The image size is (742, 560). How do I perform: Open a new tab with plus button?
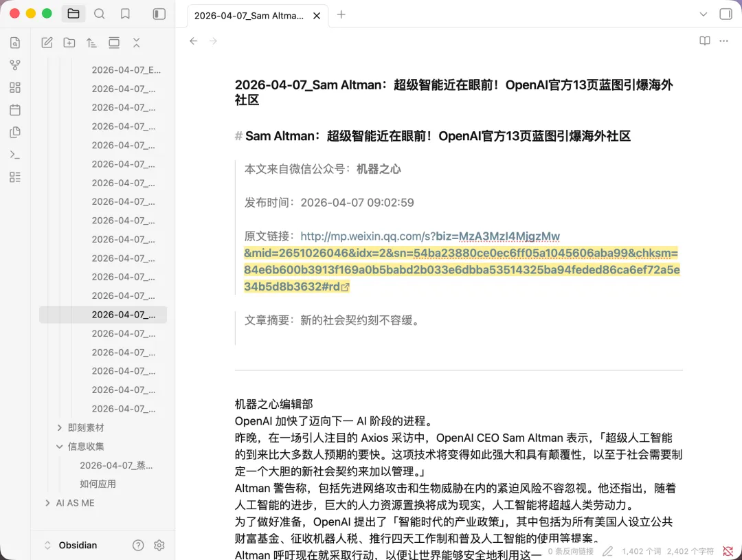coord(341,14)
